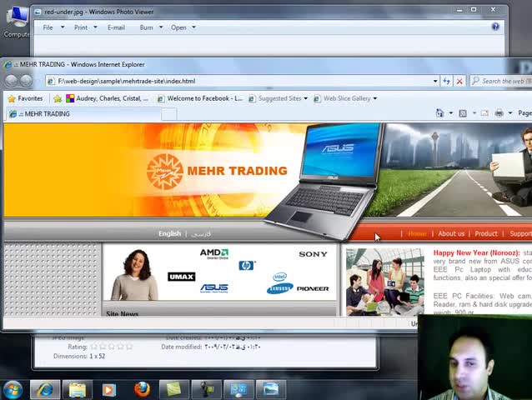The image size is (532, 400).
Task: Open Sticky Notes taskbar icon
Action: tap(174, 390)
